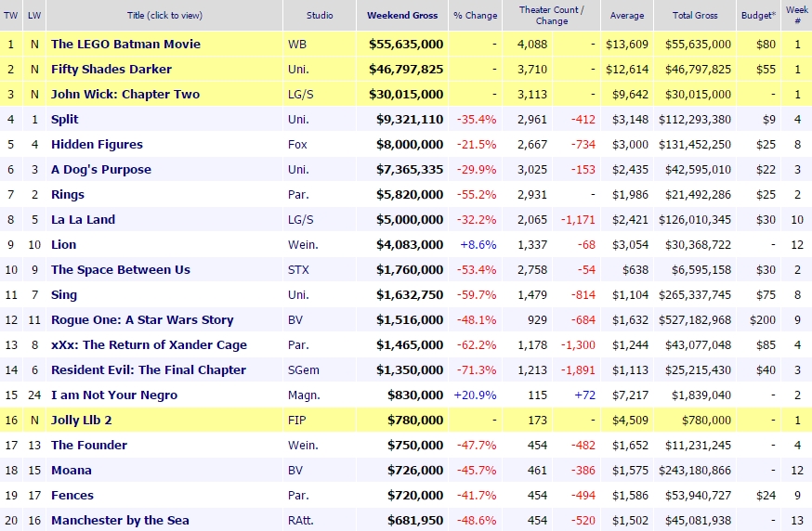This screenshot has width=812, height=531.
Task: Open the Lion movie link
Action: 63,245
